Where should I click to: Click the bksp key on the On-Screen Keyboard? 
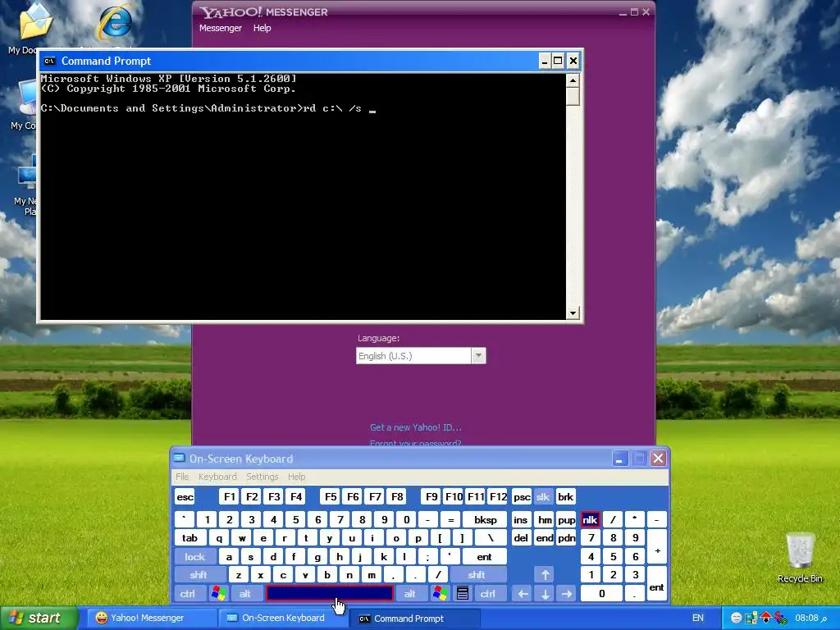[x=486, y=519]
